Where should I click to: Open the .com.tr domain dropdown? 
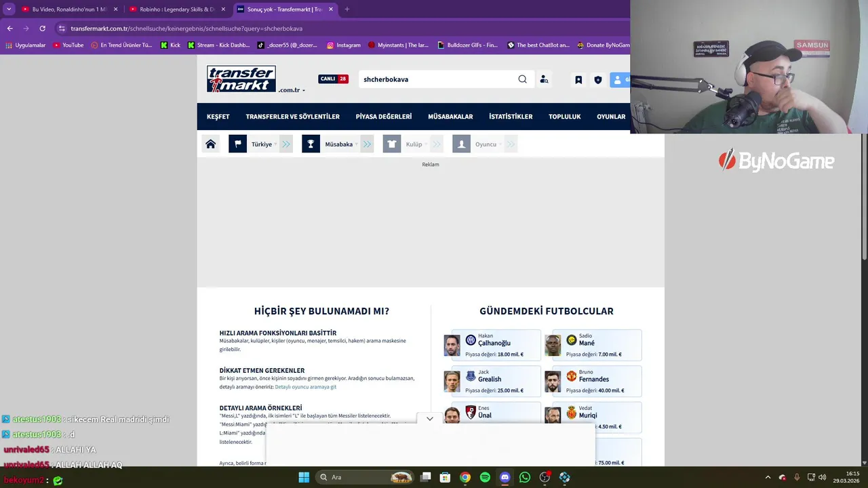coord(292,90)
